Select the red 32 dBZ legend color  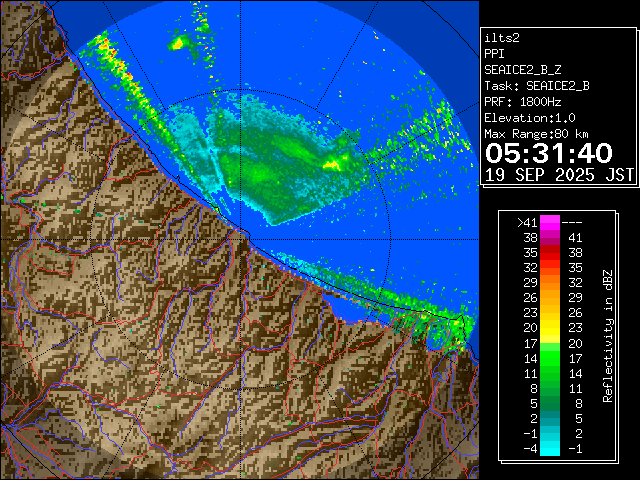pyautogui.click(x=549, y=268)
